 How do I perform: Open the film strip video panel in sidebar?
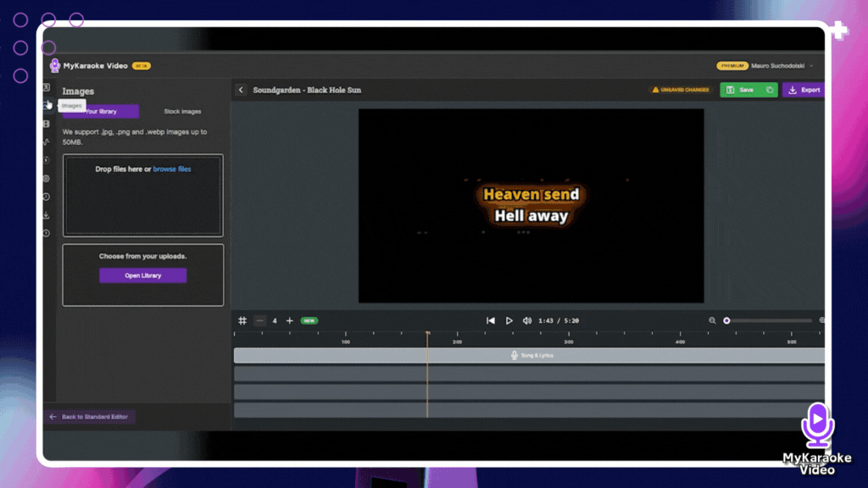pyautogui.click(x=47, y=124)
